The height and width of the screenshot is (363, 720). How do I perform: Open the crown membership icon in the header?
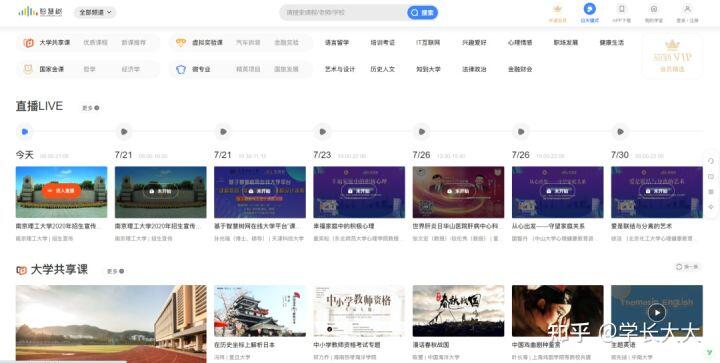[557, 9]
